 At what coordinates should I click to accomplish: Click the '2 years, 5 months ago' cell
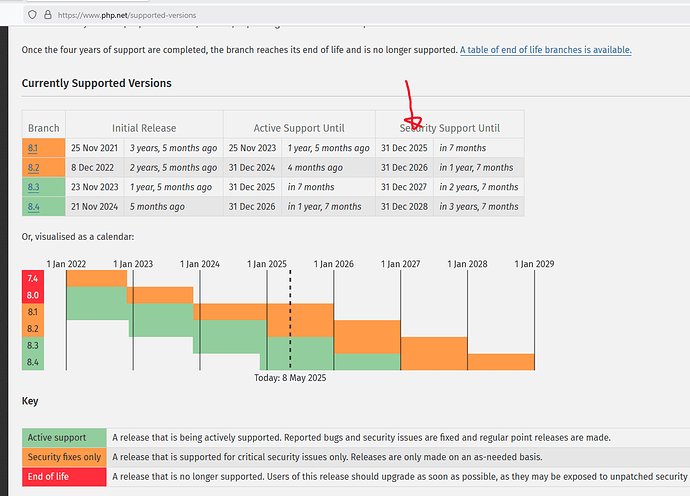[x=173, y=168]
